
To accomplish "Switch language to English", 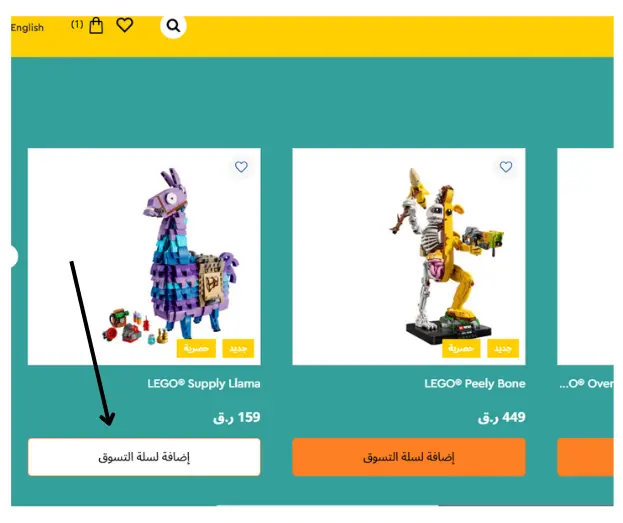I will tap(27, 28).
